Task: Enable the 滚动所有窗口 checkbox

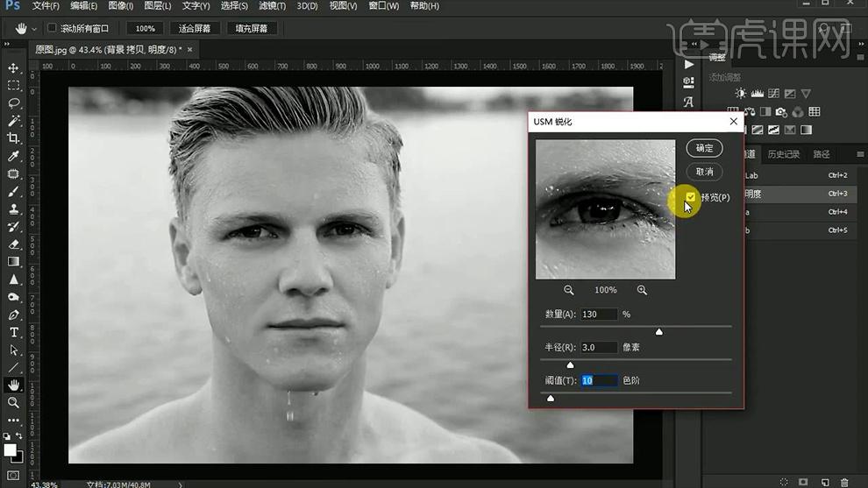Action: point(52,28)
